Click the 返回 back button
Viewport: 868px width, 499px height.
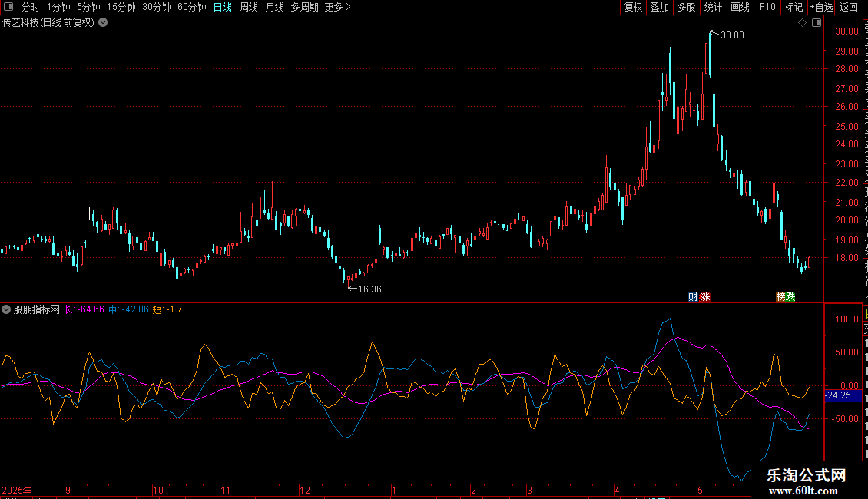coord(849,7)
